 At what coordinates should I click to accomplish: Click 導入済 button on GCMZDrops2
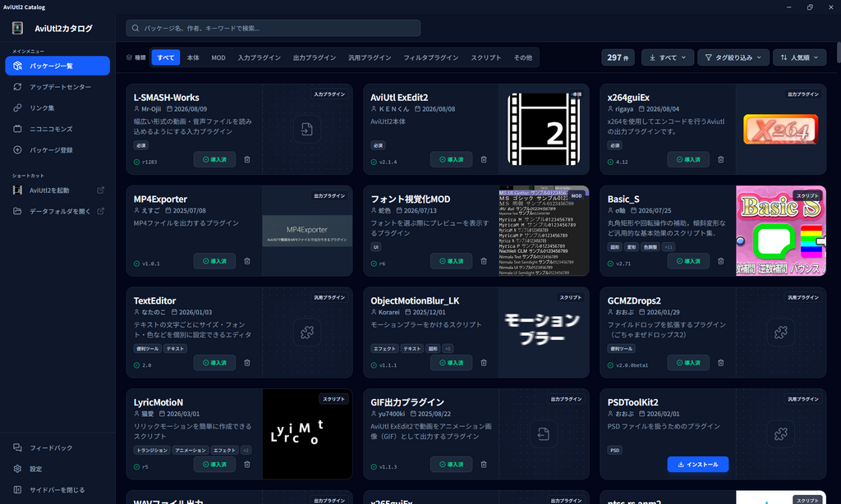[688, 363]
